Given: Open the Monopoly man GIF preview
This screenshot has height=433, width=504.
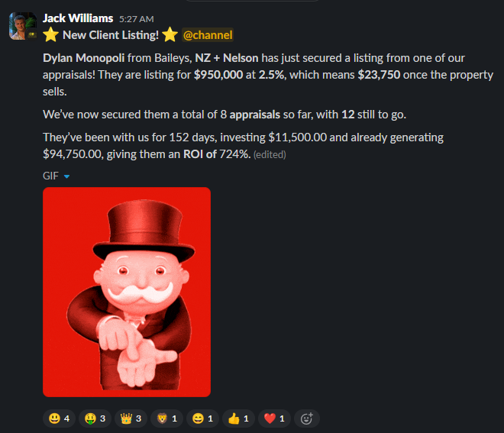Looking at the screenshot, I should pos(127,292).
